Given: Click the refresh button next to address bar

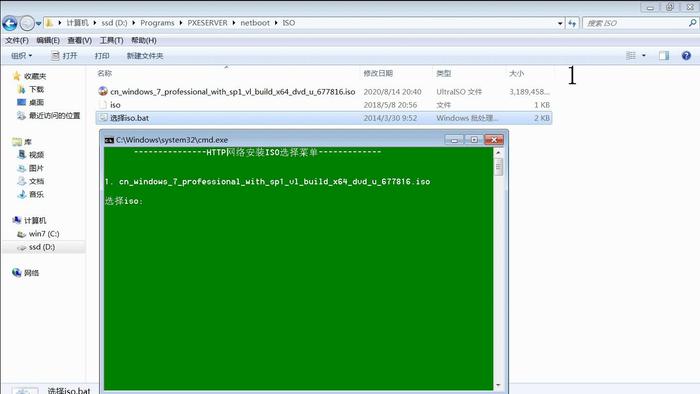Looking at the screenshot, I should [x=572, y=23].
